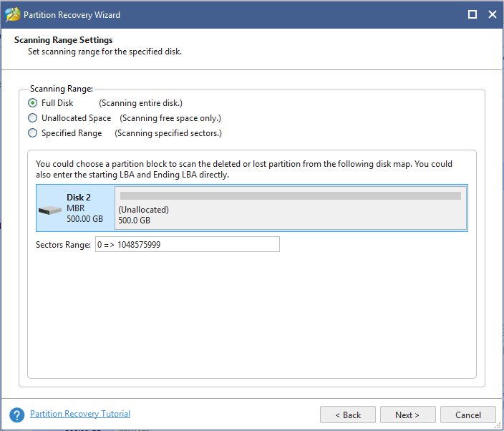Open the Partition Recovery Tutorial link
Screen dimensions: 504x431
point(80,414)
